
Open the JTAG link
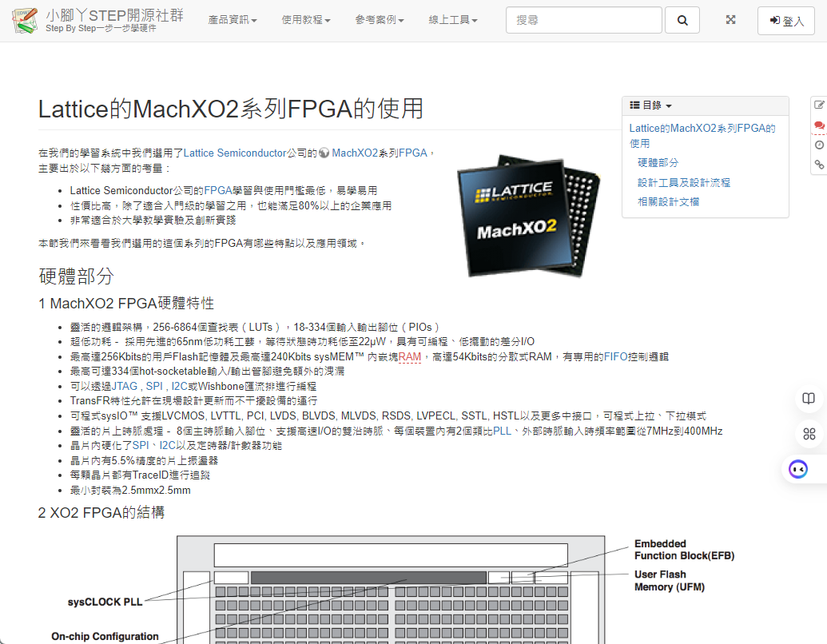125,387
